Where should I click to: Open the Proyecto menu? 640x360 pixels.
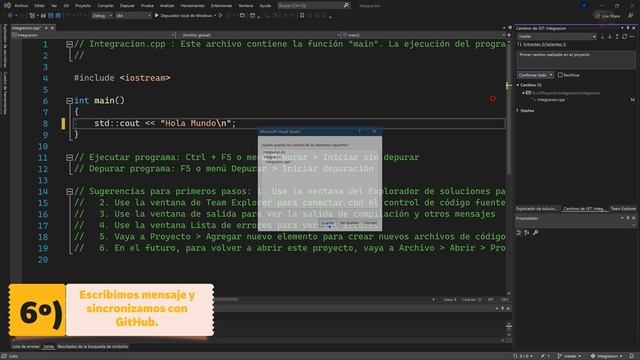coord(83,6)
